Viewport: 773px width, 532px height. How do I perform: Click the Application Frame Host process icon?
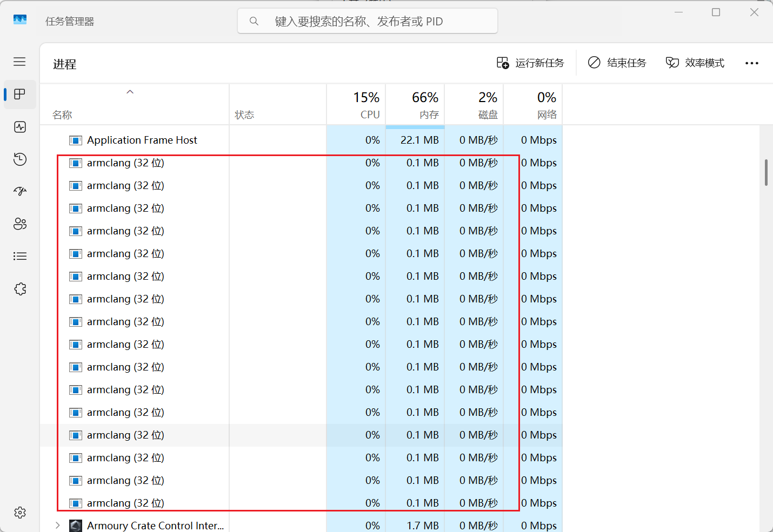tap(76, 140)
